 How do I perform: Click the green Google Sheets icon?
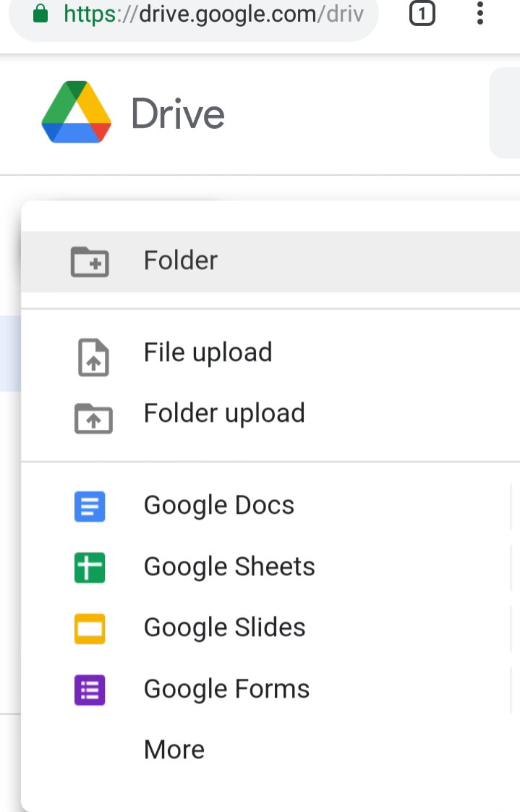tap(90, 567)
